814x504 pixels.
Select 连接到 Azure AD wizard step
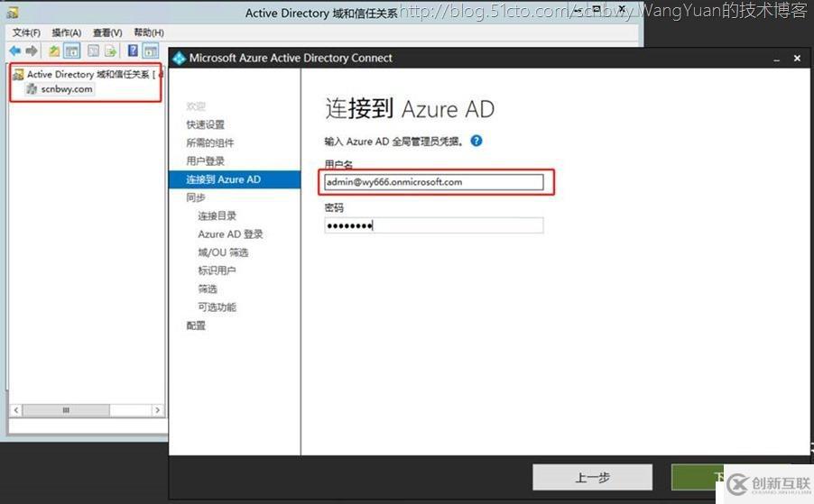coord(224,179)
